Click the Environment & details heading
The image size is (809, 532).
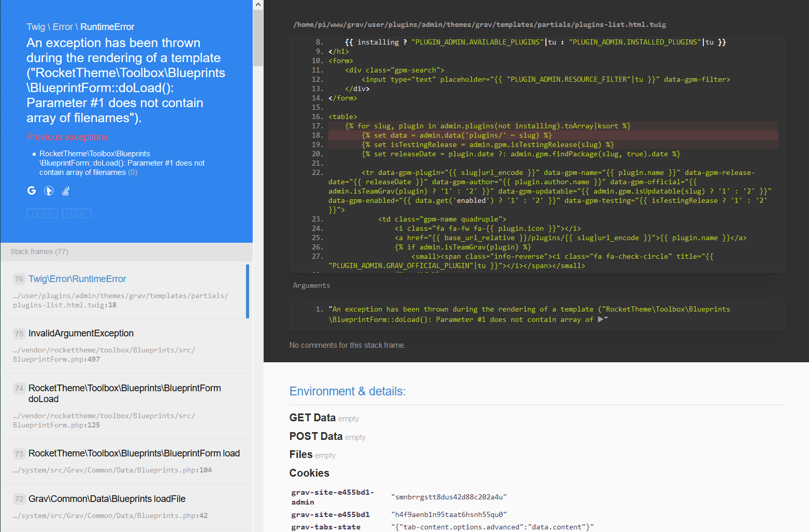point(348,391)
